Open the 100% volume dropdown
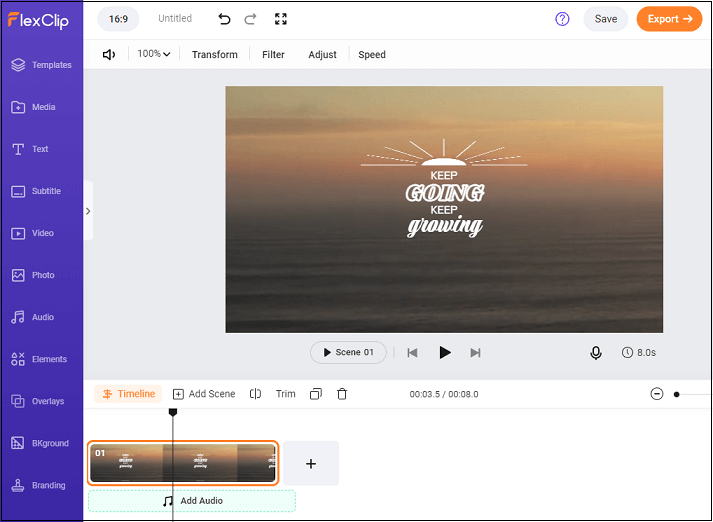The width and height of the screenshot is (713, 522). click(x=153, y=54)
